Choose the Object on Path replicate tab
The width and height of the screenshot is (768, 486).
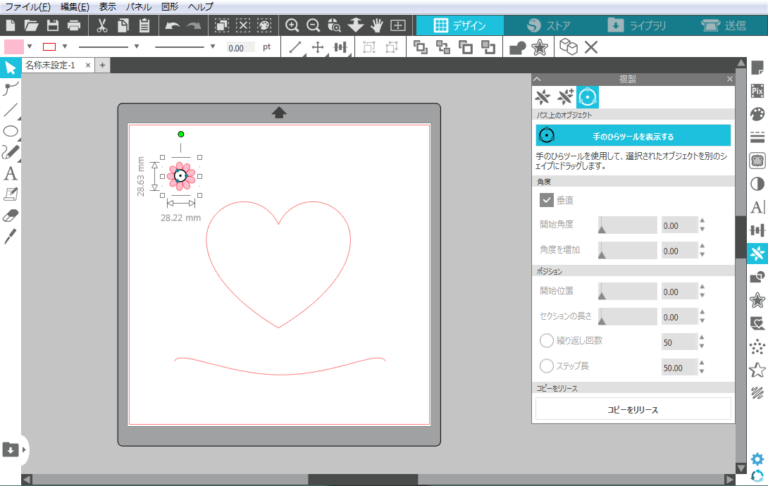[587, 97]
